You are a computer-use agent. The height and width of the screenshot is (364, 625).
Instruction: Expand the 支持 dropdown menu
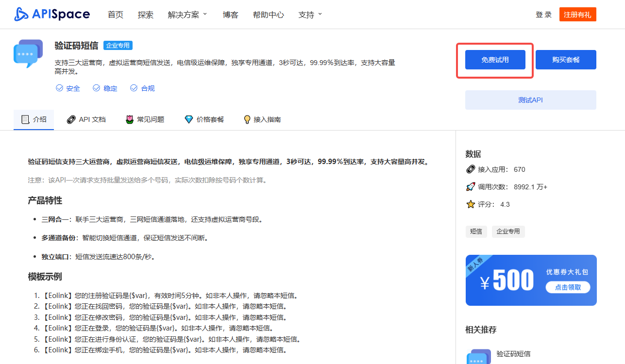[310, 15]
